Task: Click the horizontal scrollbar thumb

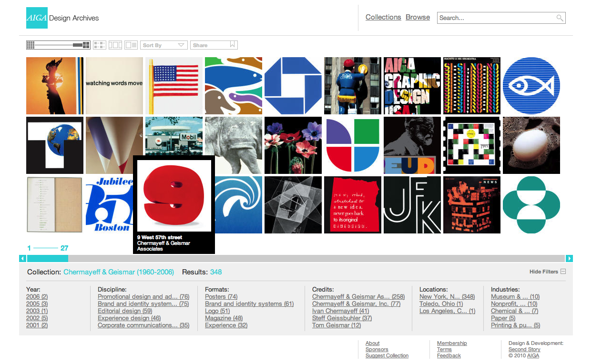Action: (x=48, y=258)
